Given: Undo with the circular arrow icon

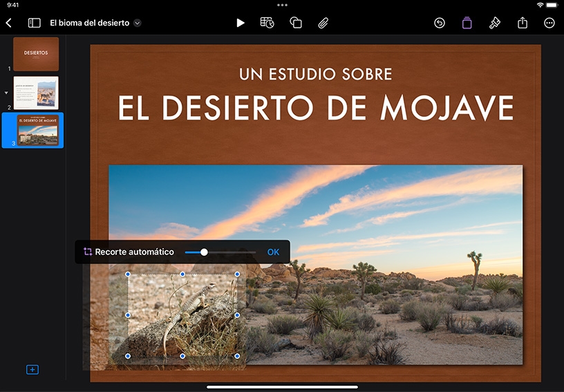Looking at the screenshot, I should click(439, 23).
